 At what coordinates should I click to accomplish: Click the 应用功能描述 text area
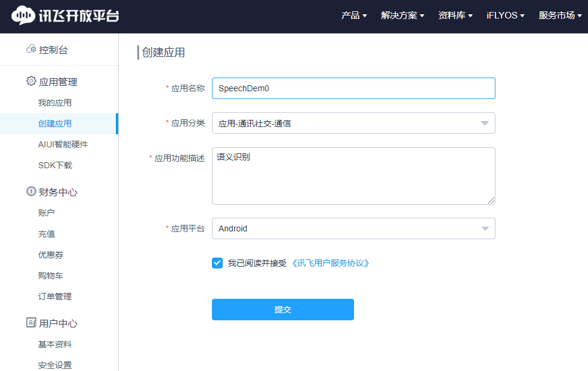353,176
